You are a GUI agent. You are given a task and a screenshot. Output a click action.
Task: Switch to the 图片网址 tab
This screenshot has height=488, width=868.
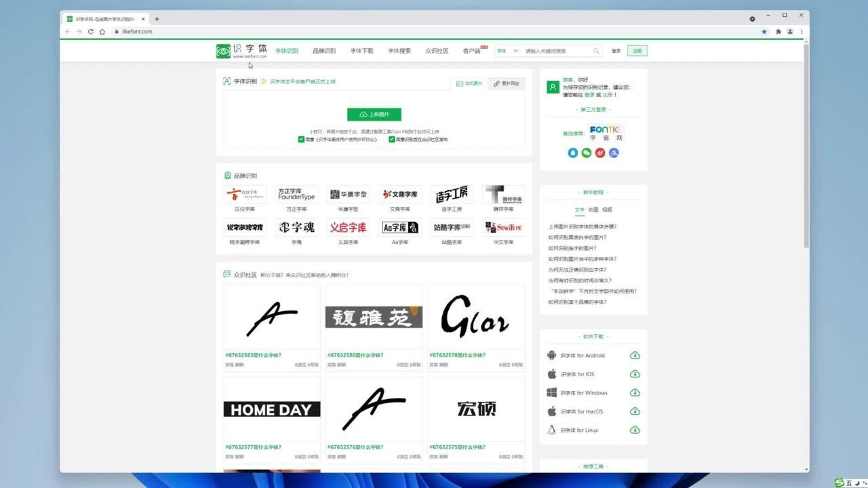[x=506, y=83]
